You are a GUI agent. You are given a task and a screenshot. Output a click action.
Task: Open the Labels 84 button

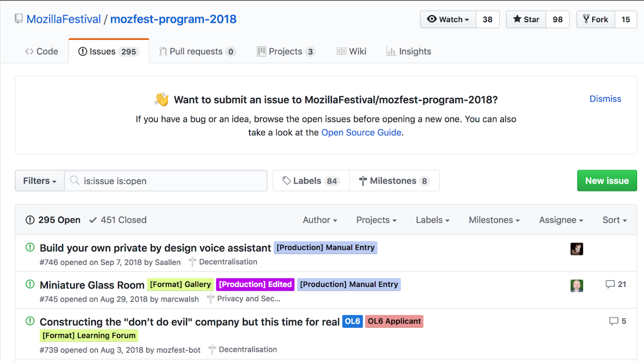point(311,181)
